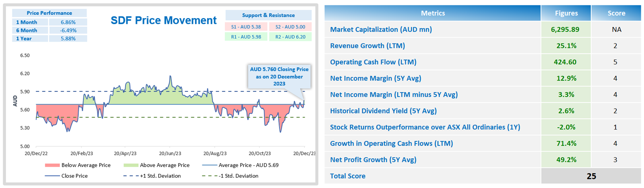The width and height of the screenshot is (644, 188).
Task: Click the NA score cell
Action: 617,30
